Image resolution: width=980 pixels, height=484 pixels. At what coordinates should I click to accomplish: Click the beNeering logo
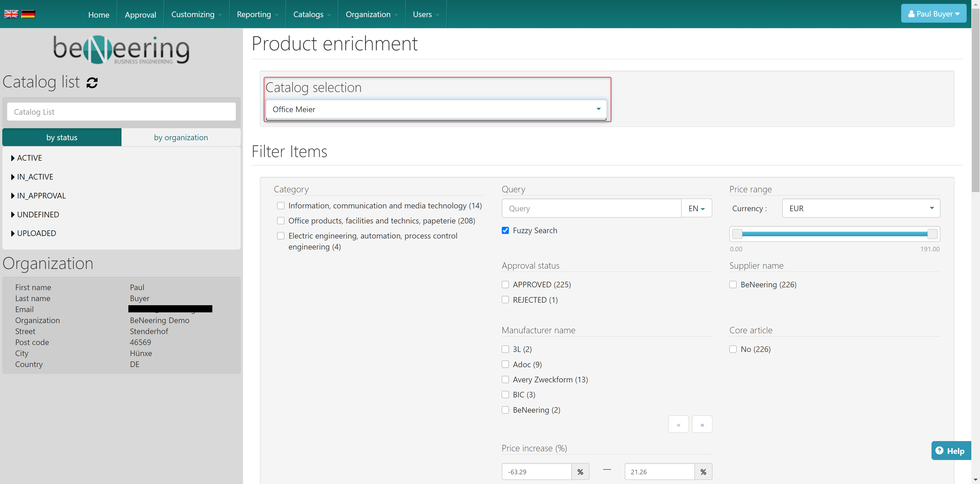coord(121,50)
